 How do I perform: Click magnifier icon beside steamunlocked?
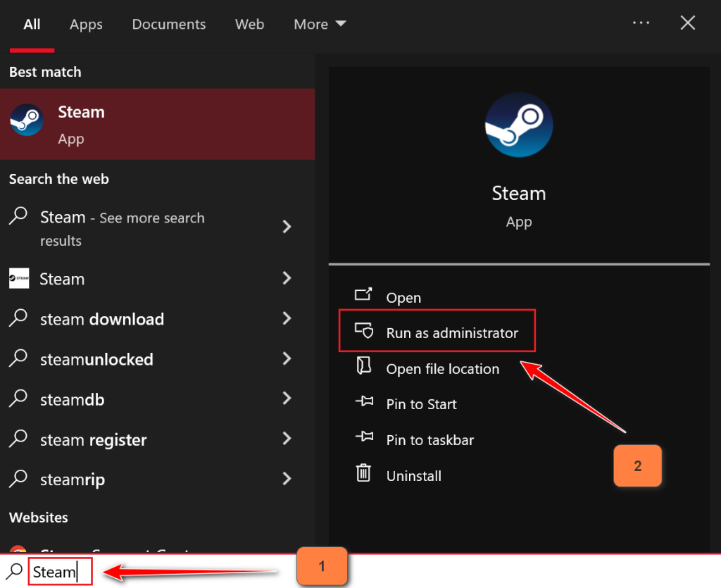click(18, 358)
